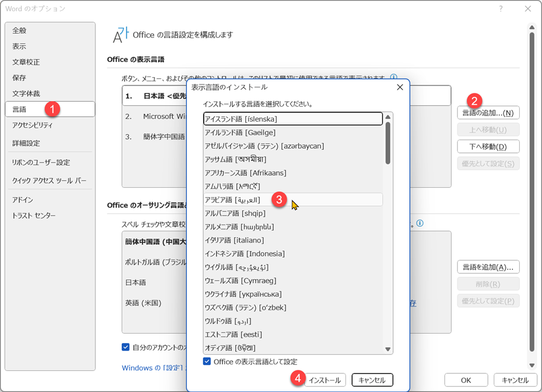Click the 優先として設定(P) button
Screen dimensions: 542x392
click(488, 301)
